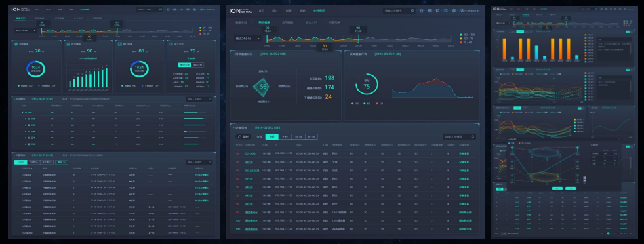644x244 pixels.
Task: Open the time range dropdown in left dashboard
Action: tap(26, 30)
